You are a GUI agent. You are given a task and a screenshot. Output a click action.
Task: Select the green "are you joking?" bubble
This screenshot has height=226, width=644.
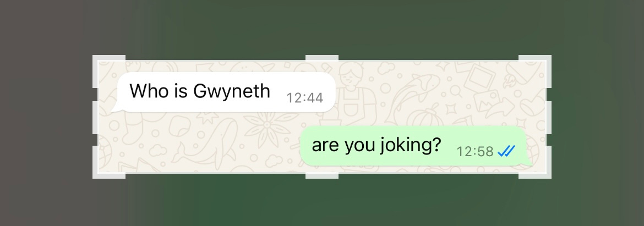tap(416, 146)
